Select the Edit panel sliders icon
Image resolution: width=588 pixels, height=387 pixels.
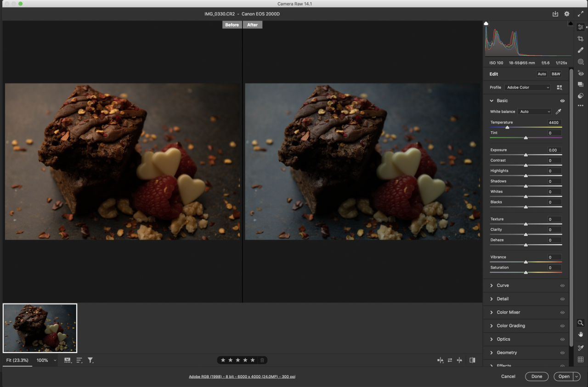(581, 28)
